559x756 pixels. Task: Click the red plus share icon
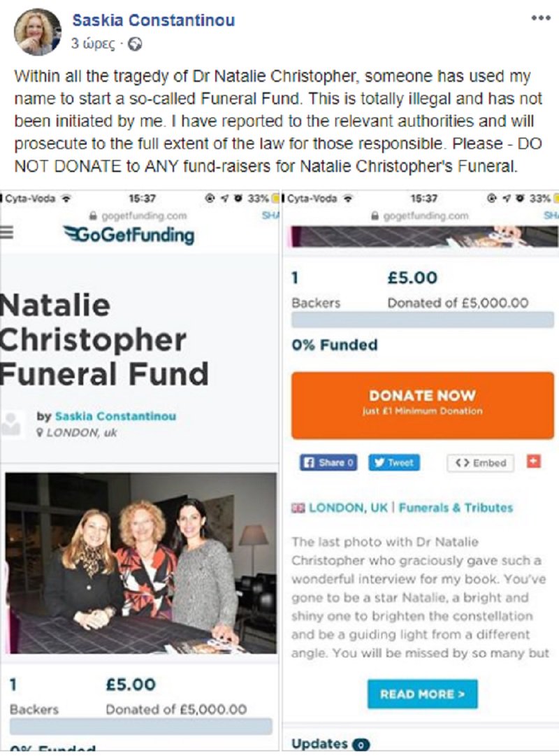pos(533,462)
